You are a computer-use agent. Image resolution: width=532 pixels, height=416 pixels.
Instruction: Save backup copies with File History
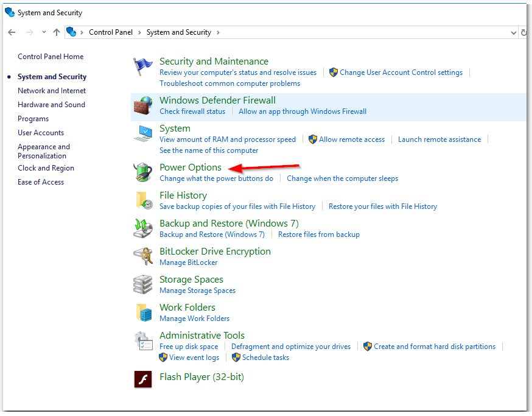click(237, 206)
